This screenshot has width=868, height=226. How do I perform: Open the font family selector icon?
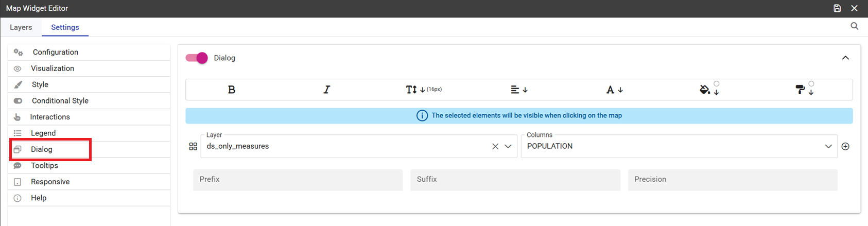coord(614,90)
